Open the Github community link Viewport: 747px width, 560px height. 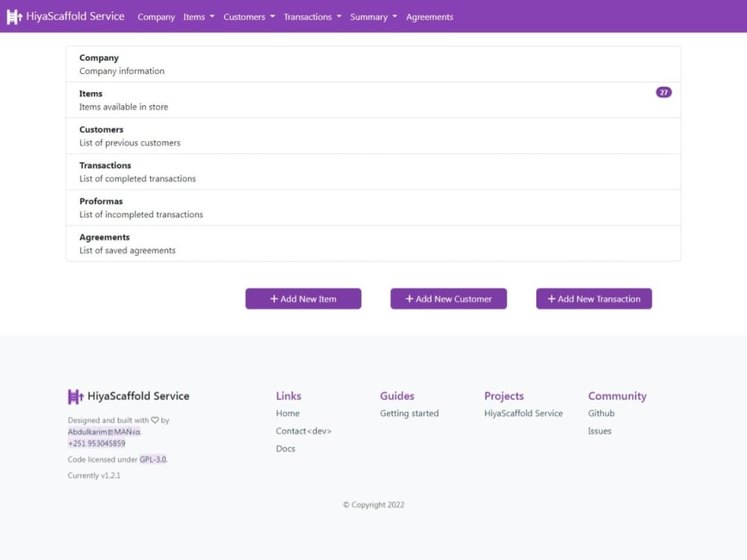[x=601, y=414]
